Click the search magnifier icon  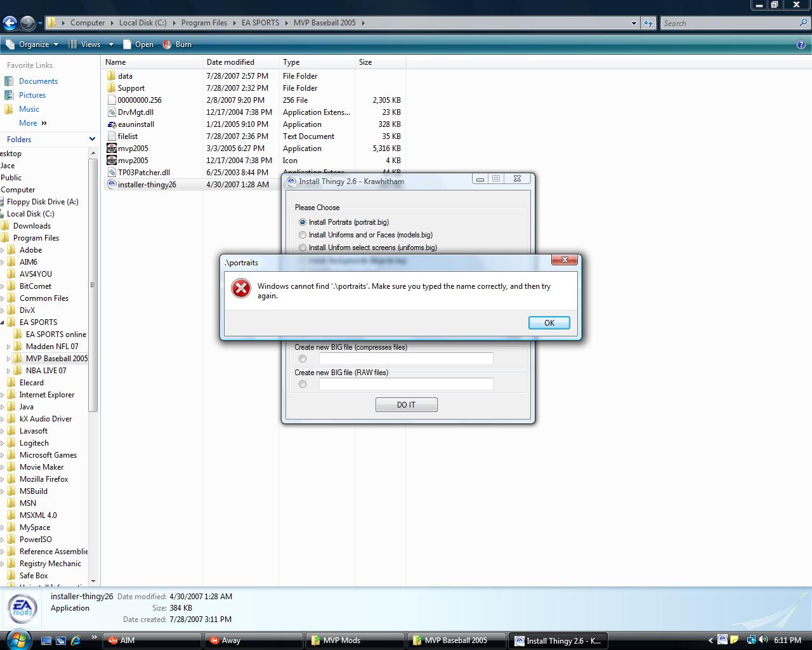point(804,23)
